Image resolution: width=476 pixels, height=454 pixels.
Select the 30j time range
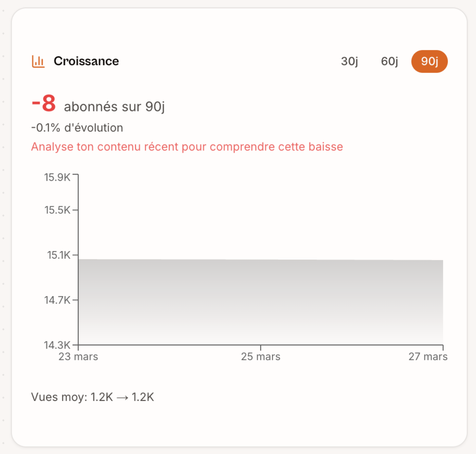pos(350,61)
